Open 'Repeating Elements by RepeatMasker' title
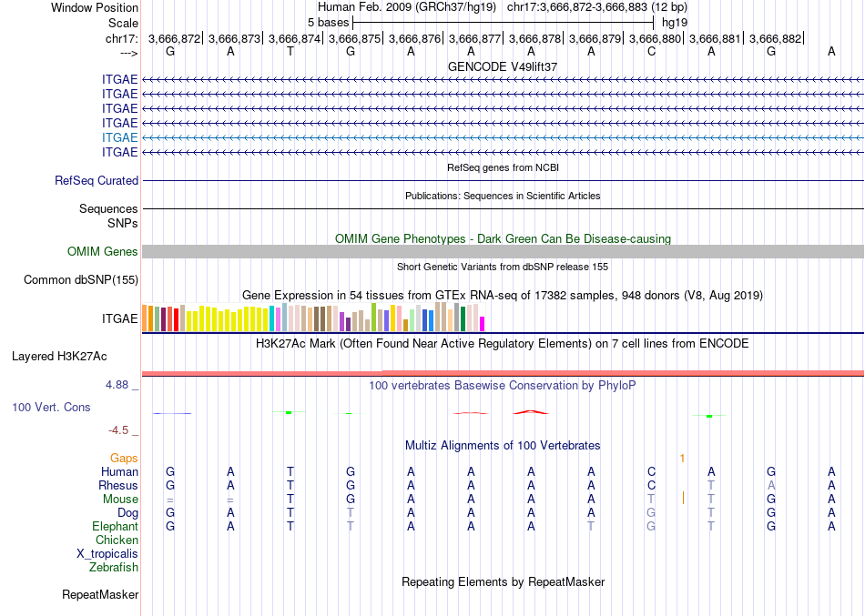Screen dimensions: 865x616 503,581
